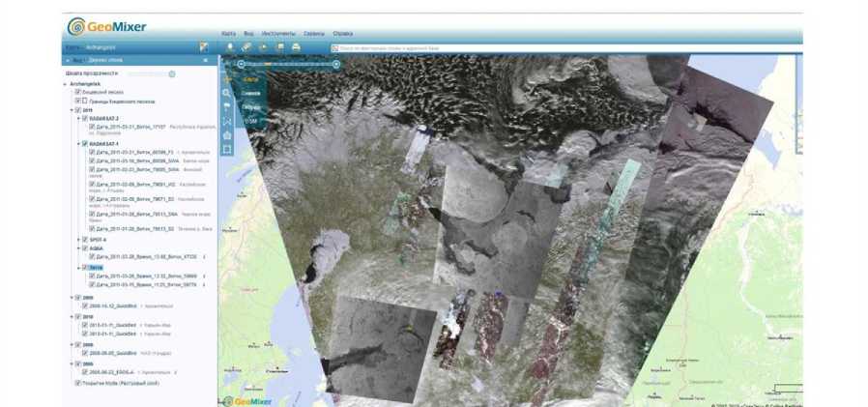Click the map edit icon in panel header
Image resolution: width=868 pixels, height=407 pixels.
click(204, 47)
